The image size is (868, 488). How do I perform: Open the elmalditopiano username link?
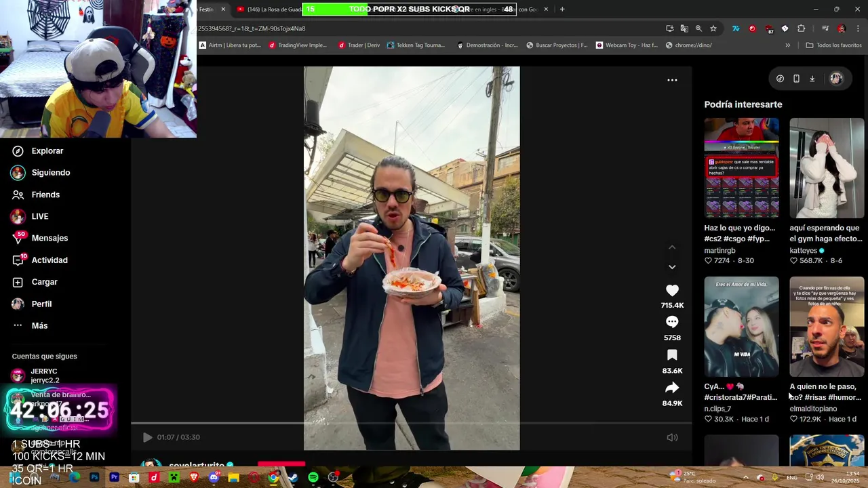[x=813, y=409]
